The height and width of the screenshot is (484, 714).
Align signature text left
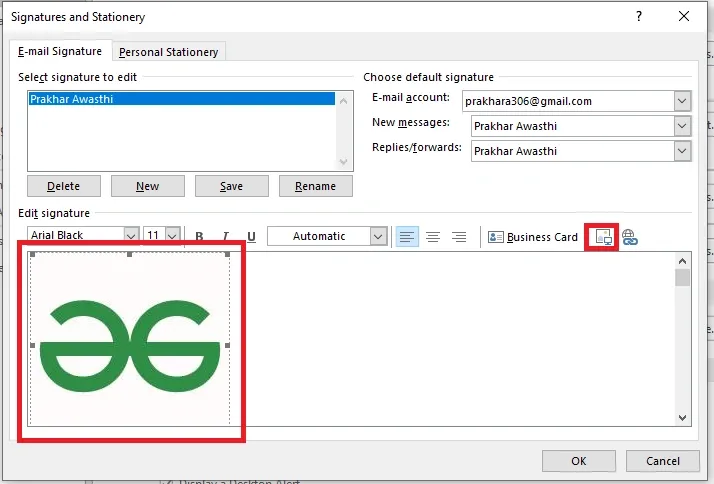click(407, 237)
